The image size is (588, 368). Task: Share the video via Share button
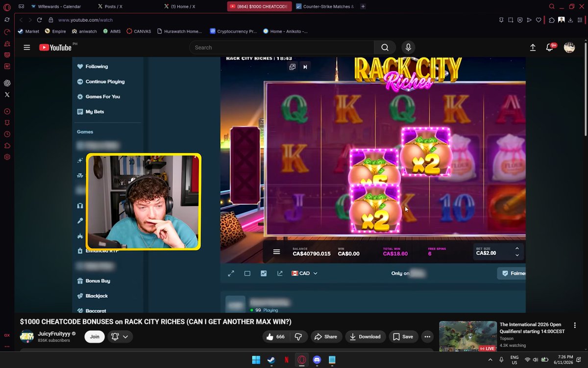(326, 337)
